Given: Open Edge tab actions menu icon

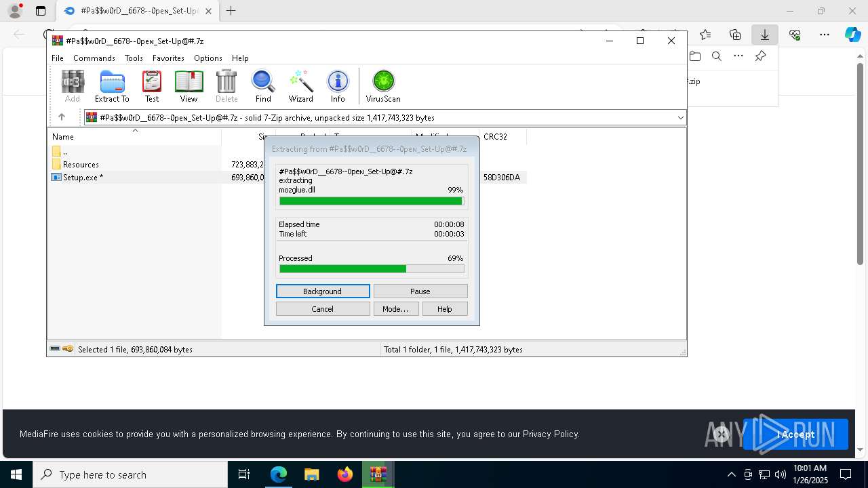Looking at the screenshot, I should point(41,11).
